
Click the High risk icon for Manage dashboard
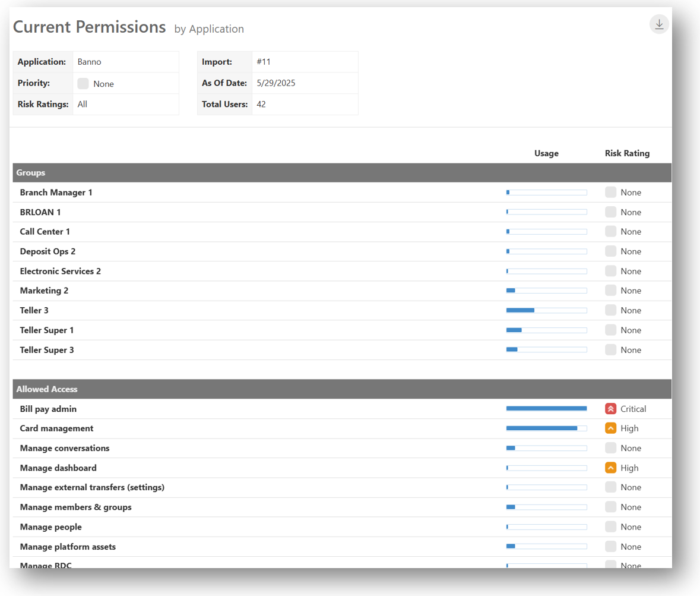pyautogui.click(x=610, y=468)
